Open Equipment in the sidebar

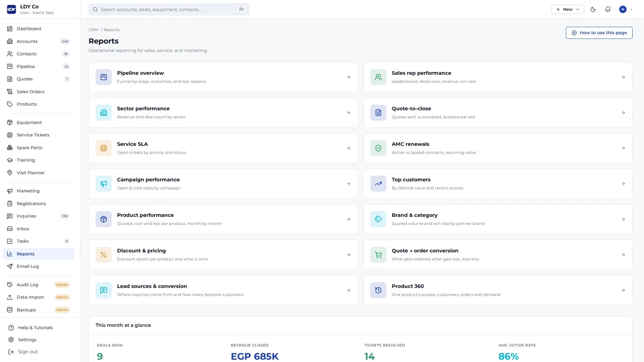[x=38, y=122]
